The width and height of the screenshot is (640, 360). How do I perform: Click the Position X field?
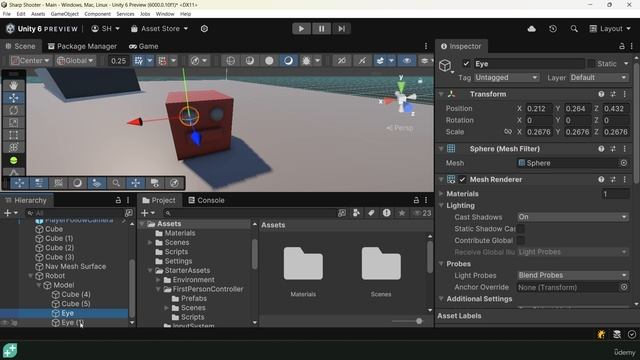pos(538,109)
